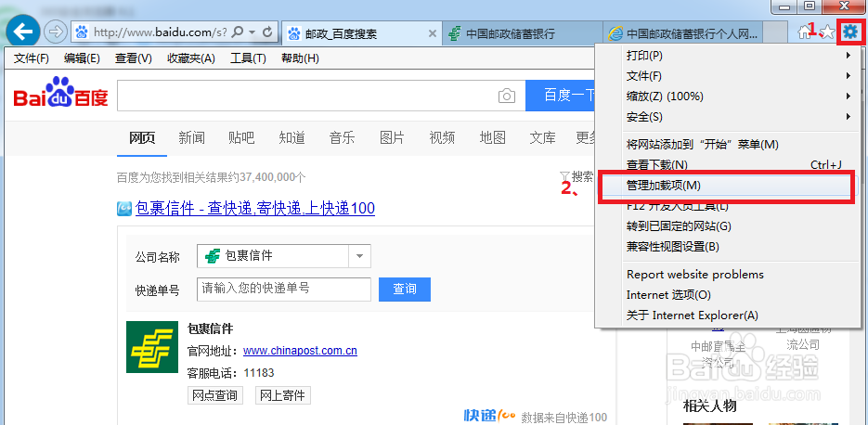
Task: Open Favorites star icon
Action: pyautogui.click(x=827, y=32)
